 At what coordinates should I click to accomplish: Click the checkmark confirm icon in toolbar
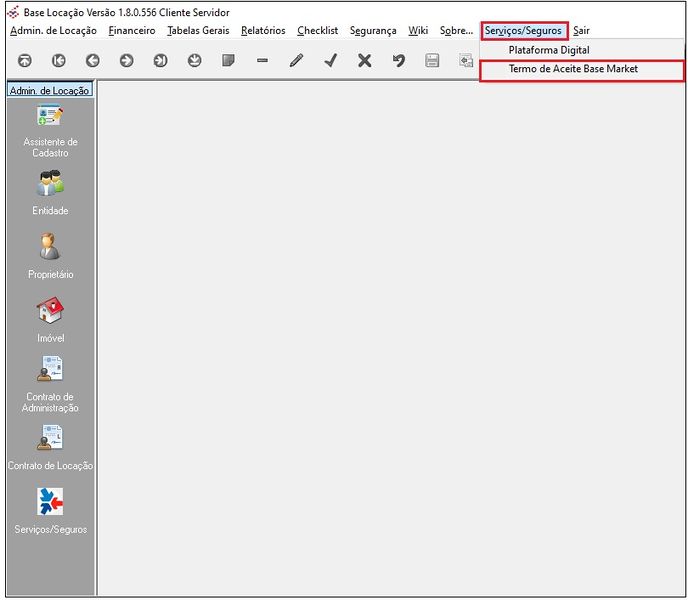(x=330, y=61)
